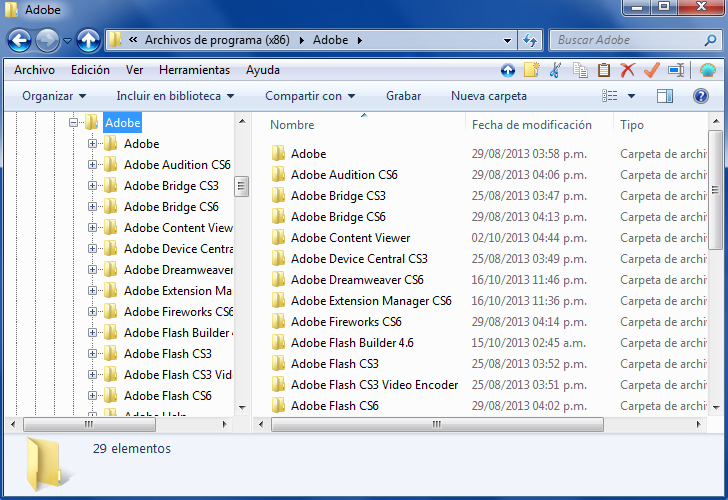Click the tree pane scroll down arrow
This screenshot has height=500, width=728.
tap(242, 407)
